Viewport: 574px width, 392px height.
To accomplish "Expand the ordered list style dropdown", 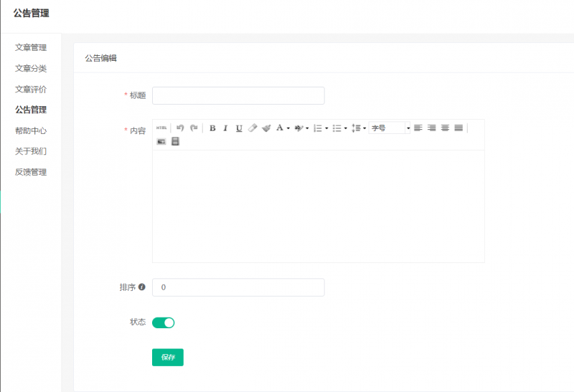I will tap(326, 129).
